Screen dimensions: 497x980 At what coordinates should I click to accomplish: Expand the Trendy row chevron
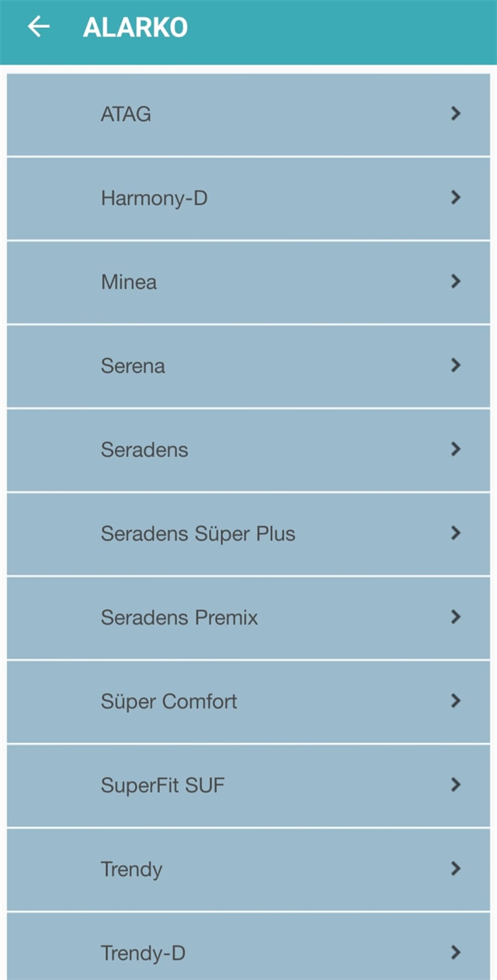click(x=456, y=869)
